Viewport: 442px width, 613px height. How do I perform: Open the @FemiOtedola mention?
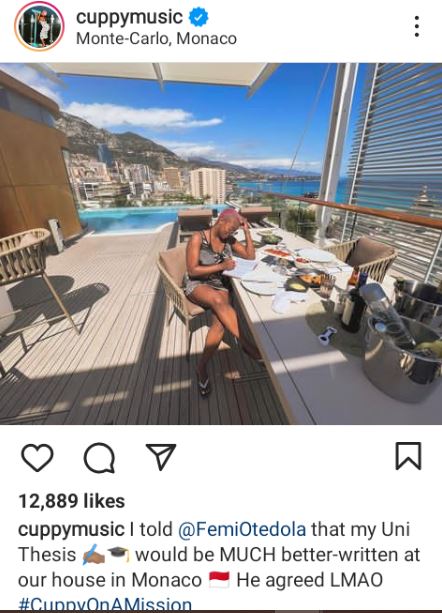coord(242,529)
